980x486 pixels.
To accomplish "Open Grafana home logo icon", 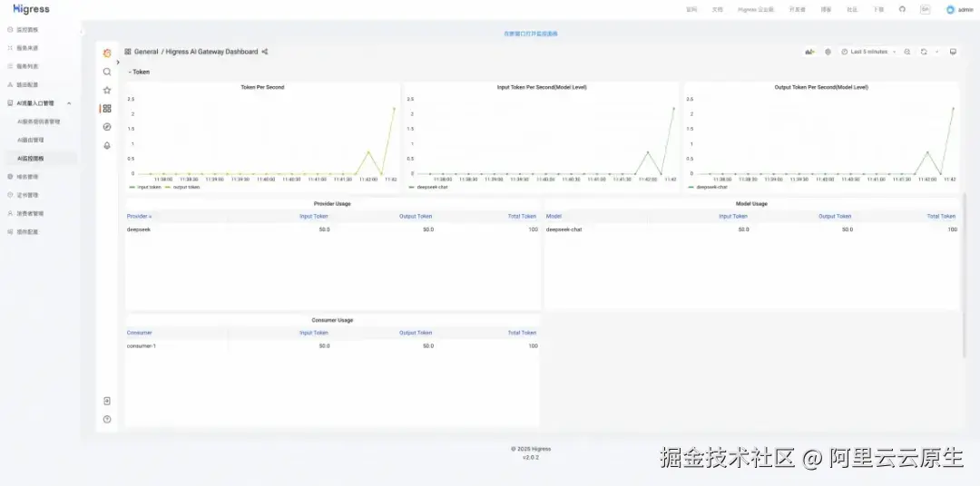I will pyautogui.click(x=107, y=53).
